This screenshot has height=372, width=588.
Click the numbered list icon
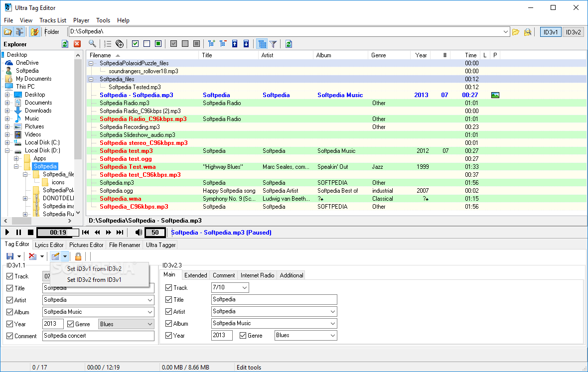108,44
